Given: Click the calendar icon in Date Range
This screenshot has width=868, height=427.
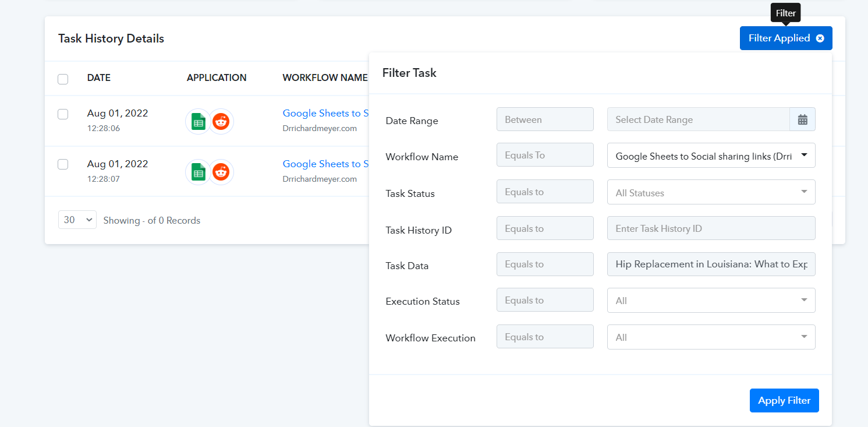Looking at the screenshot, I should 802,119.
